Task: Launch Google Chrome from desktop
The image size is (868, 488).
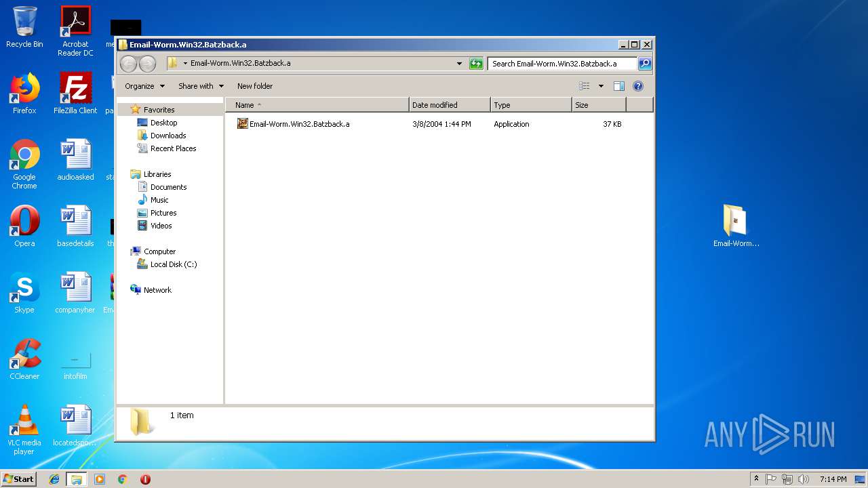Action: [x=24, y=164]
